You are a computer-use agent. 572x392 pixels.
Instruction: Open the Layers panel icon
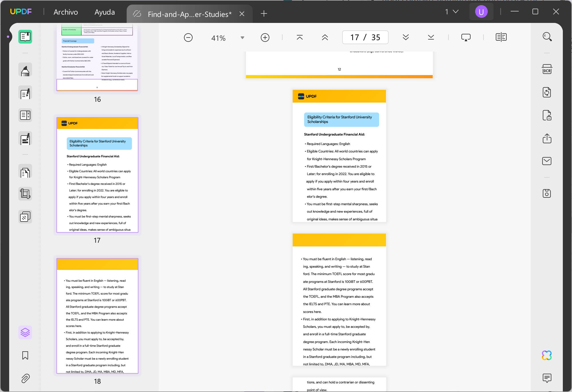tap(25, 332)
